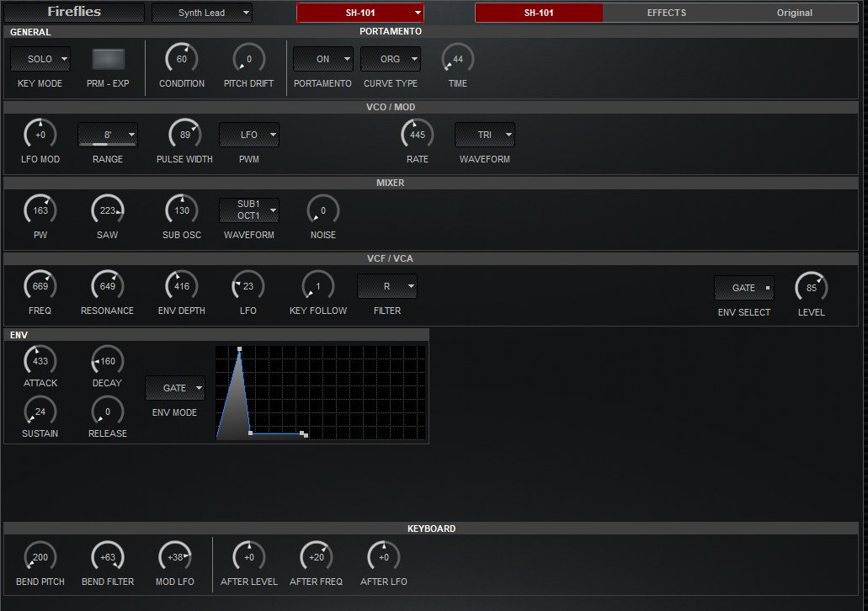868x611 pixels.
Task: Click the SUB OSC level knob
Action: [182, 210]
